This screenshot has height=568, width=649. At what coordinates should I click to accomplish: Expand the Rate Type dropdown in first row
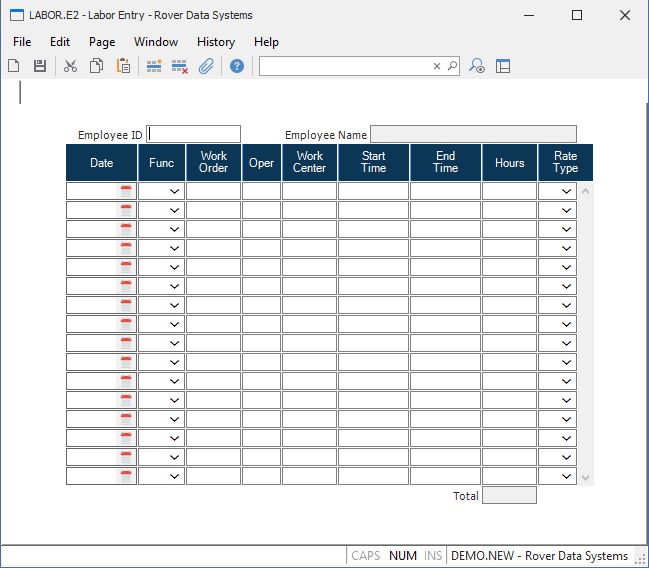pos(567,191)
